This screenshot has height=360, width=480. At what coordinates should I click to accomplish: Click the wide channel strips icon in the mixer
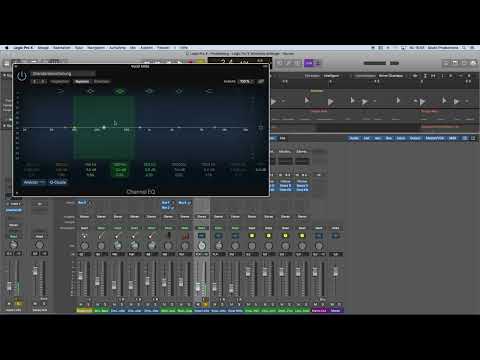(x=473, y=138)
